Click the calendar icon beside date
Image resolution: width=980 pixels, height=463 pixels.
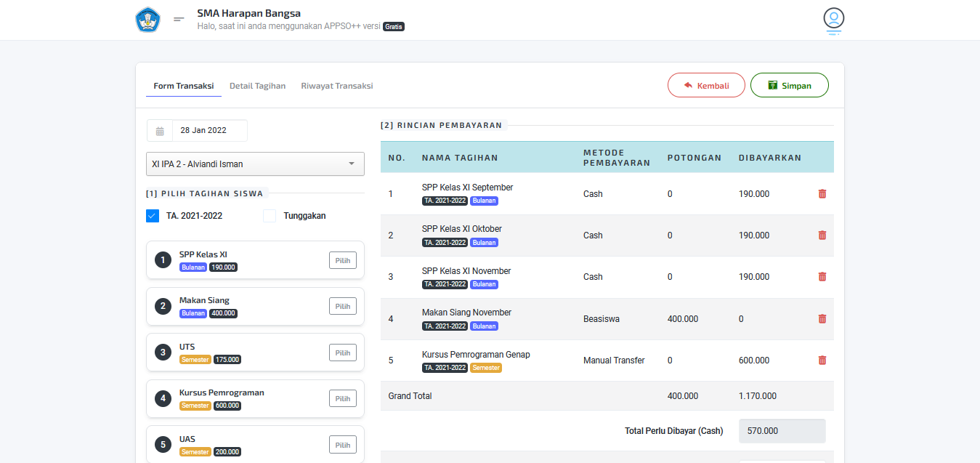(x=160, y=131)
